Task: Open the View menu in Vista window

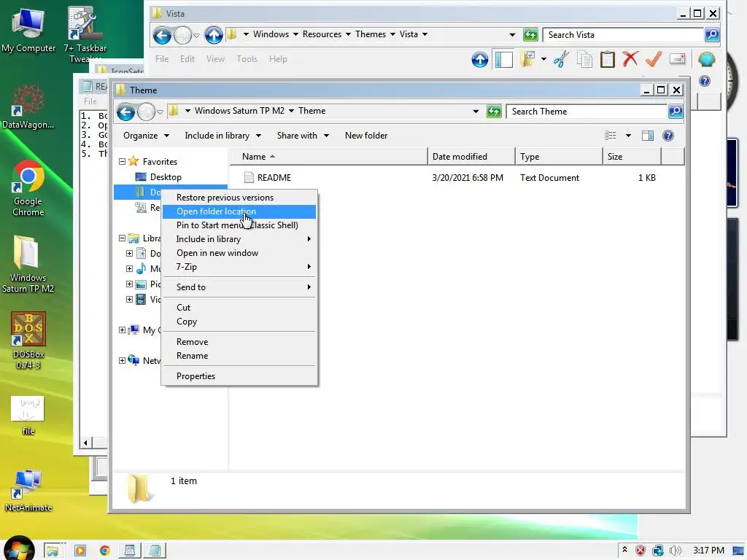Action: (215, 59)
